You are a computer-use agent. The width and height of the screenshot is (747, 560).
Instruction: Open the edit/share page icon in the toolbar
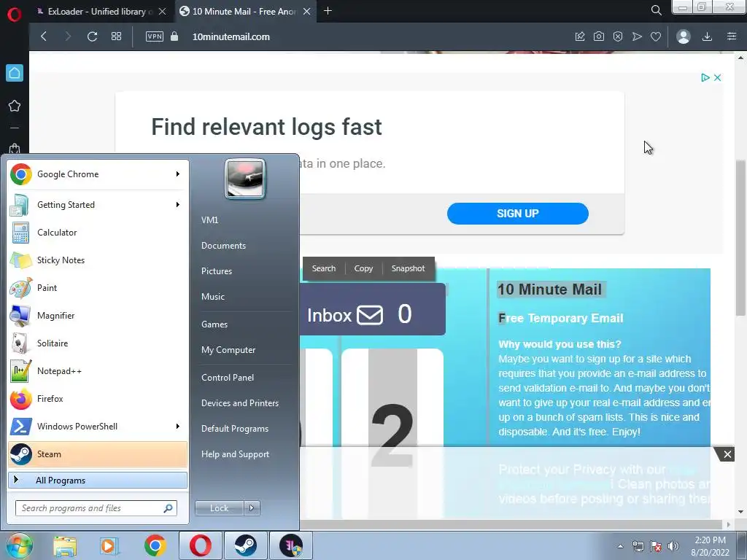coord(580,36)
